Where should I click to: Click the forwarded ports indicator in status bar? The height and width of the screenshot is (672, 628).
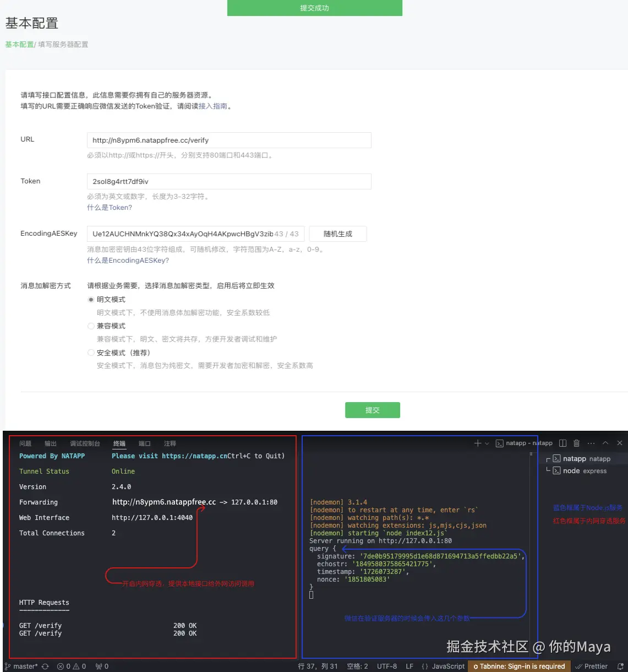point(102,666)
